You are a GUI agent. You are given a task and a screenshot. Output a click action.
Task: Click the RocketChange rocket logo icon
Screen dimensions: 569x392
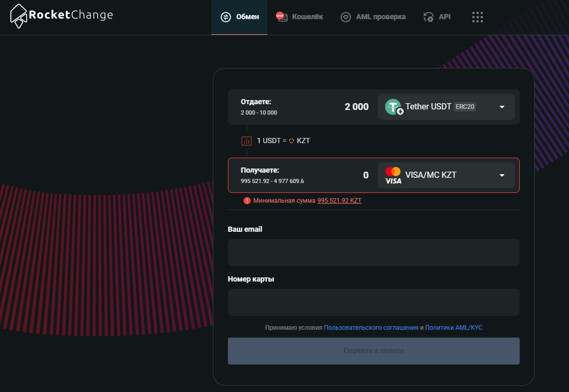coord(19,16)
